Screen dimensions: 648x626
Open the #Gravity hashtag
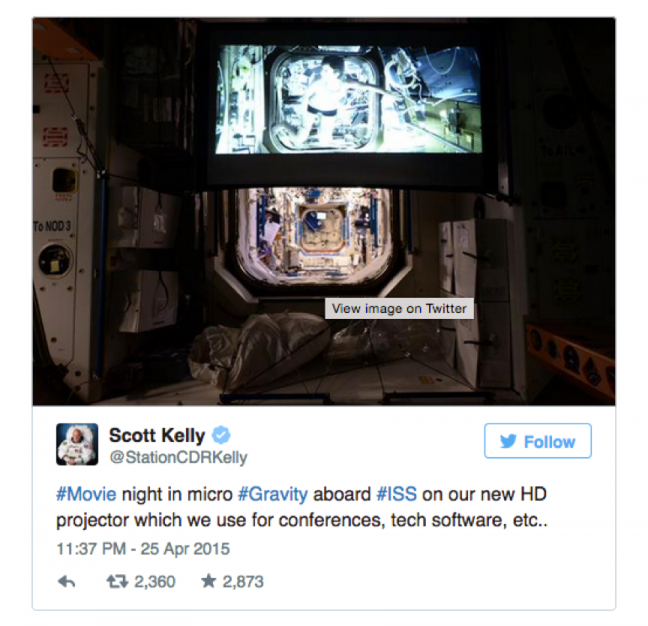273,494
